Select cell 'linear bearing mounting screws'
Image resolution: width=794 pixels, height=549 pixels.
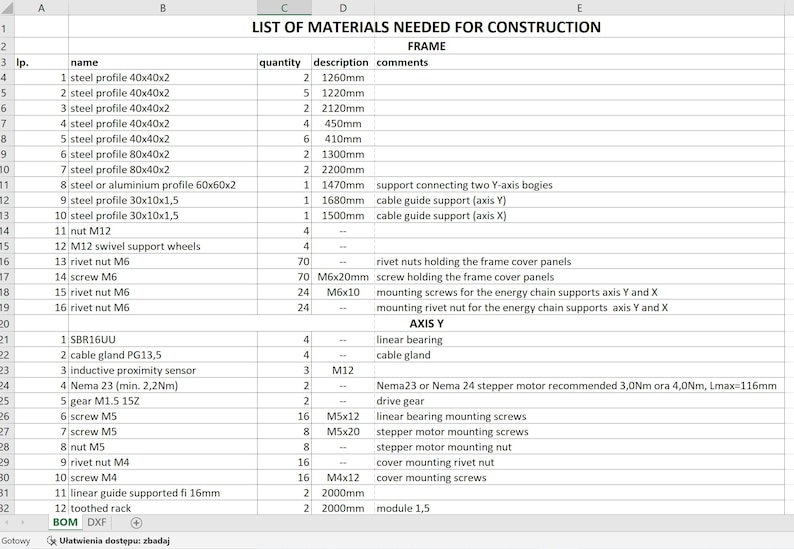[579, 416]
